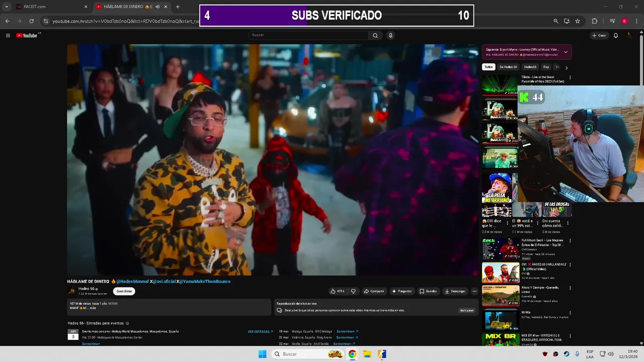Viewport: 644px width, 362px height.
Task: Select the Todos filter chip
Action: tap(489, 67)
